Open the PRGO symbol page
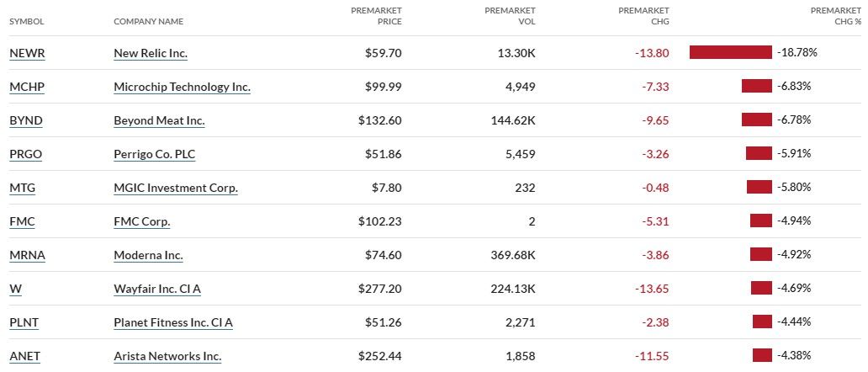This screenshot has height=372, width=868. coord(26,154)
